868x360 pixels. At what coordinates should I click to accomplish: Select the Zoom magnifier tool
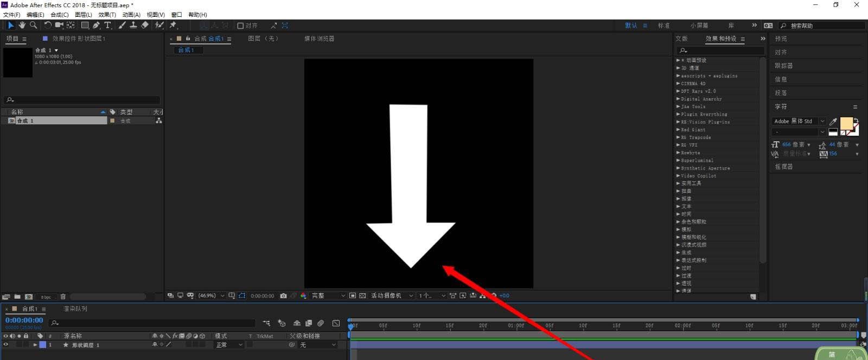(x=34, y=25)
